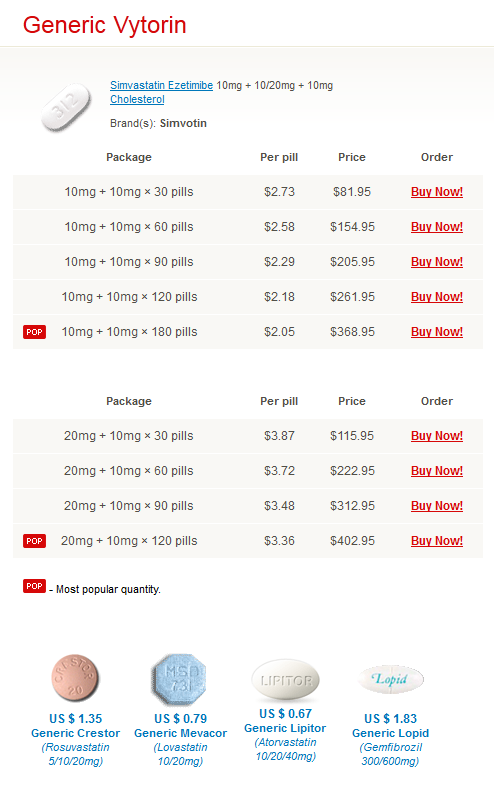
Task: Buy 20mg + 10mg × 30 pills for $115.95
Action: click(436, 436)
